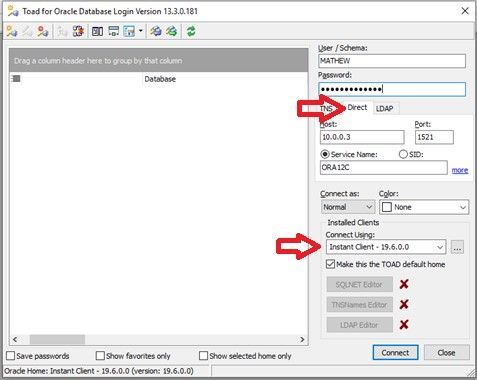
Task: Click the red user connection toolbar icon
Action: click(43, 32)
